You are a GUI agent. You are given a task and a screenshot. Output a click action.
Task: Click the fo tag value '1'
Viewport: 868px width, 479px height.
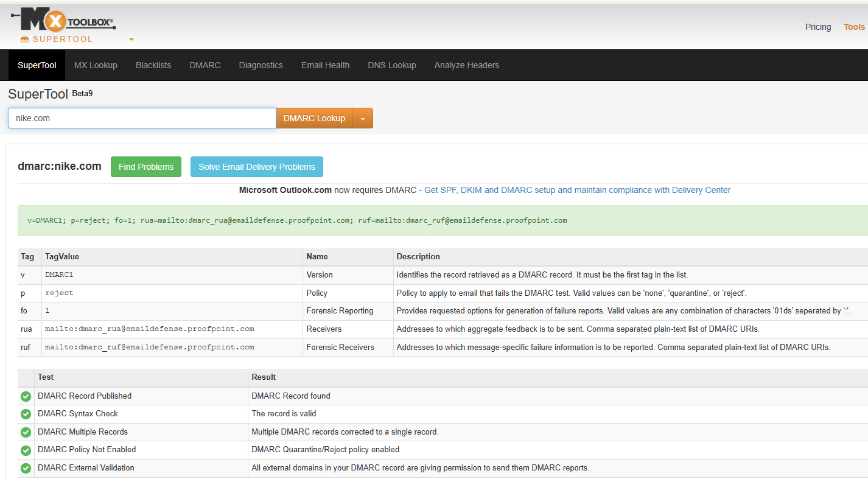47,310
